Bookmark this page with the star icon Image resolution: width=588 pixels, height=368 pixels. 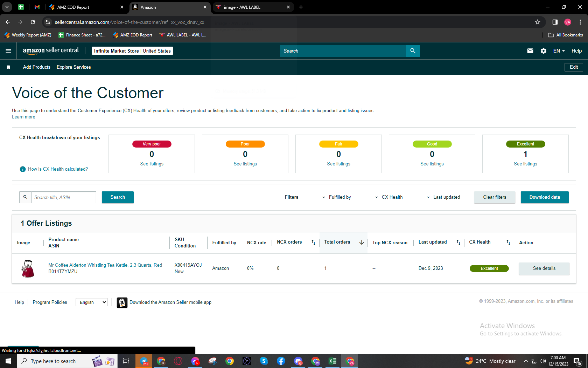point(538,22)
